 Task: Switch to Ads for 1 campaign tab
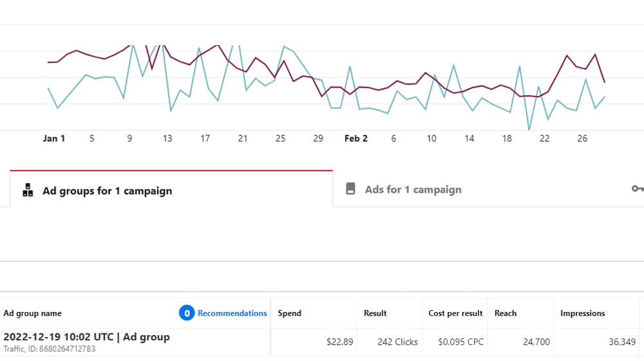413,190
